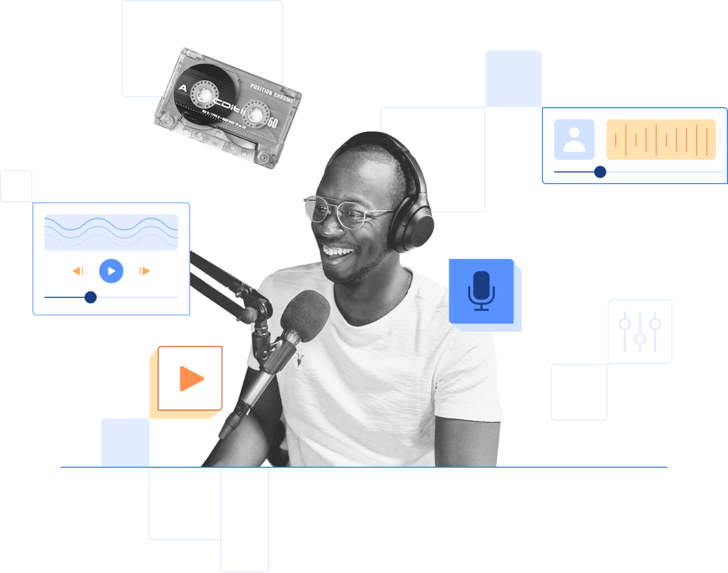Click the slider handle under the avatar
This screenshot has height=573, width=728.
pyautogui.click(x=600, y=172)
